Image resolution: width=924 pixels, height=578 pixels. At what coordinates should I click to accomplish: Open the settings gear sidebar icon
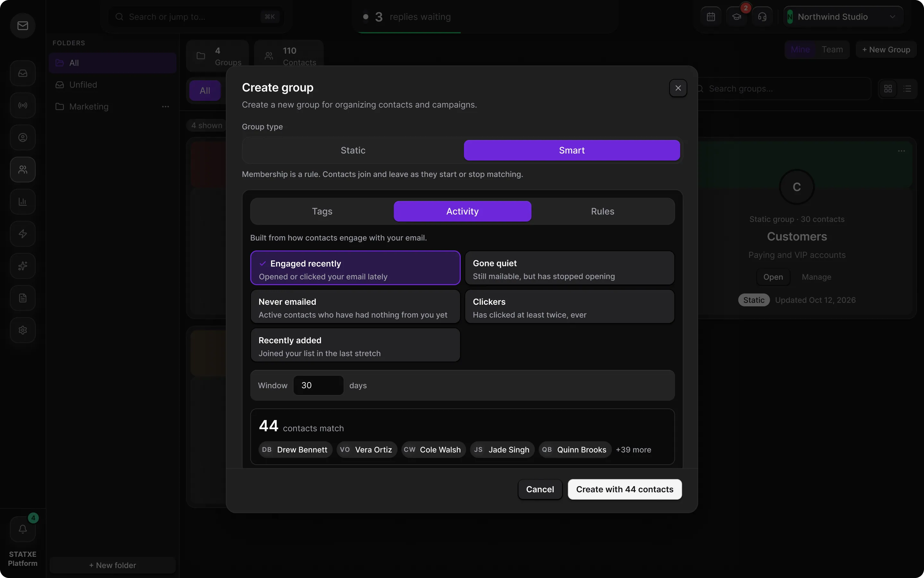22,330
